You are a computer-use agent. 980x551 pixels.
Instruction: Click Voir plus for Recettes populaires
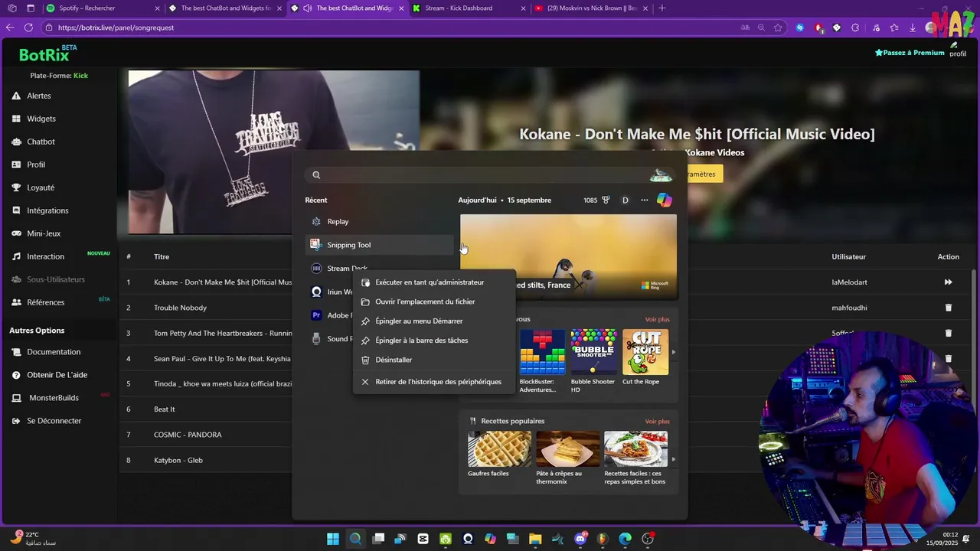coord(657,421)
